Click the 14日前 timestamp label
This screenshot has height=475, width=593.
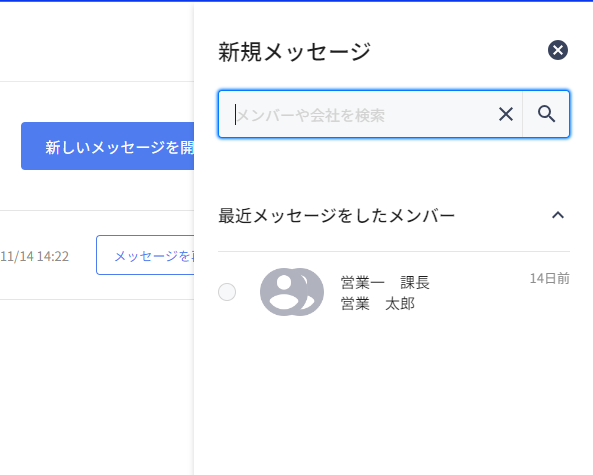[x=550, y=279]
